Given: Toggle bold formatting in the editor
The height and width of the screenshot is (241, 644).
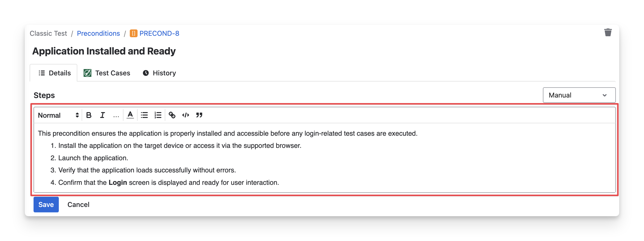Looking at the screenshot, I should click(x=89, y=115).
